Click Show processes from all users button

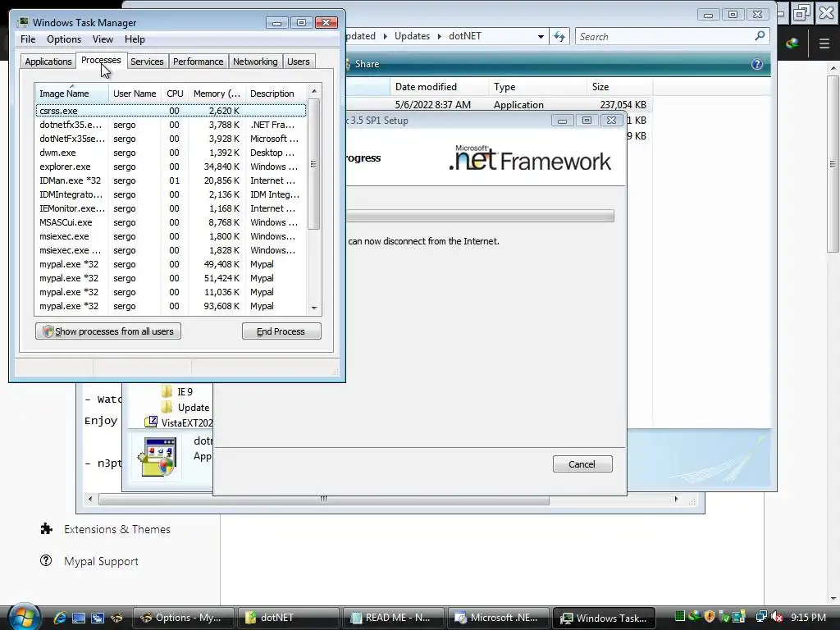[108, 331]
